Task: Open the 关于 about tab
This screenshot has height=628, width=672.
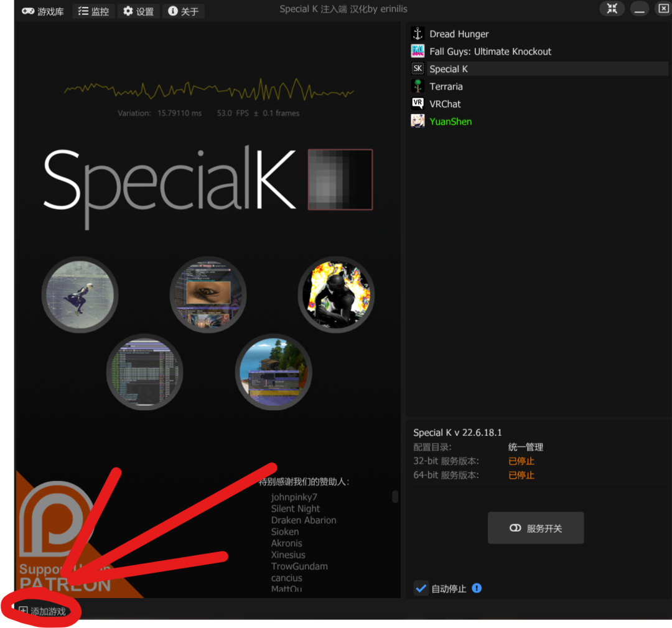Action: coord(183,11)
